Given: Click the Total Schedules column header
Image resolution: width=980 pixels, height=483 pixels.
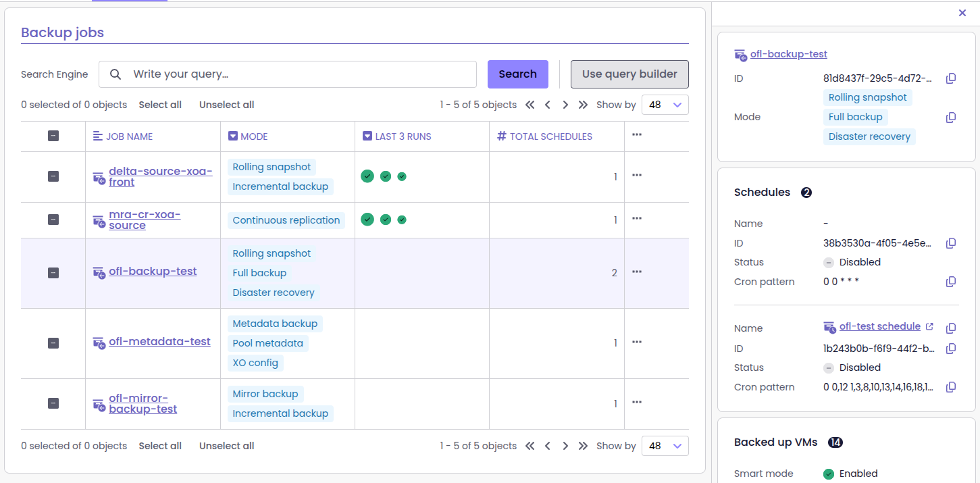Looking at the screenshot, I should [x=550, y=136].
